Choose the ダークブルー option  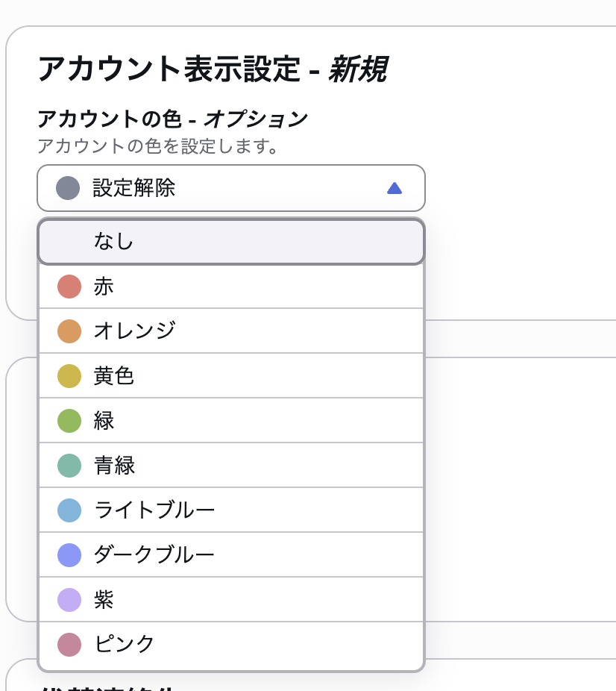[x=231, y=555]
